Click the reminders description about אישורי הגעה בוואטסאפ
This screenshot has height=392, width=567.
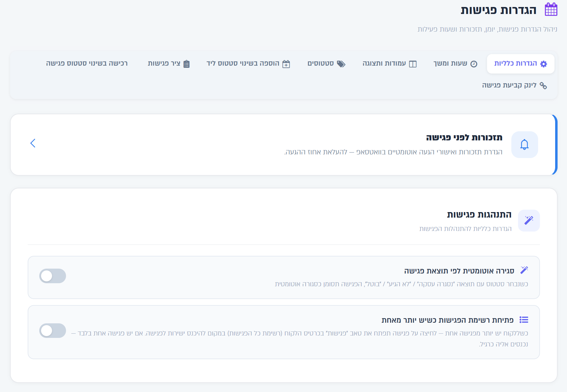(393, 152)
